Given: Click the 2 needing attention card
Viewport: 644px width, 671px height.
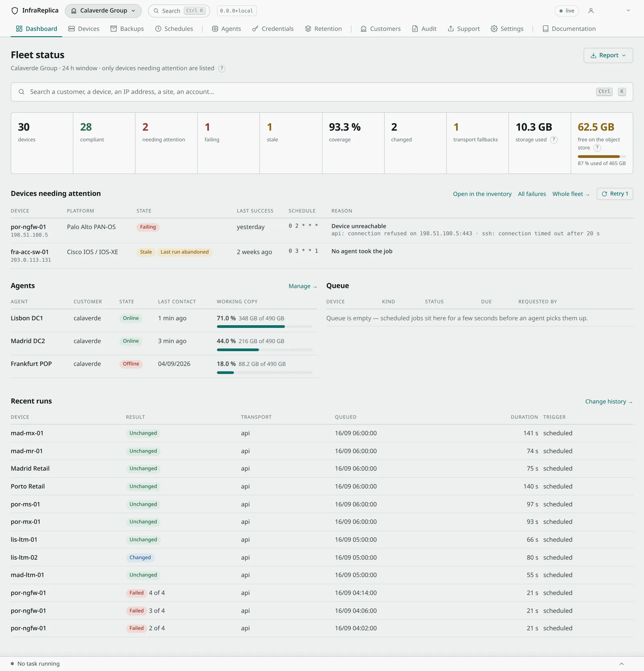Looking at the screenshot, I should click(166, 143).
